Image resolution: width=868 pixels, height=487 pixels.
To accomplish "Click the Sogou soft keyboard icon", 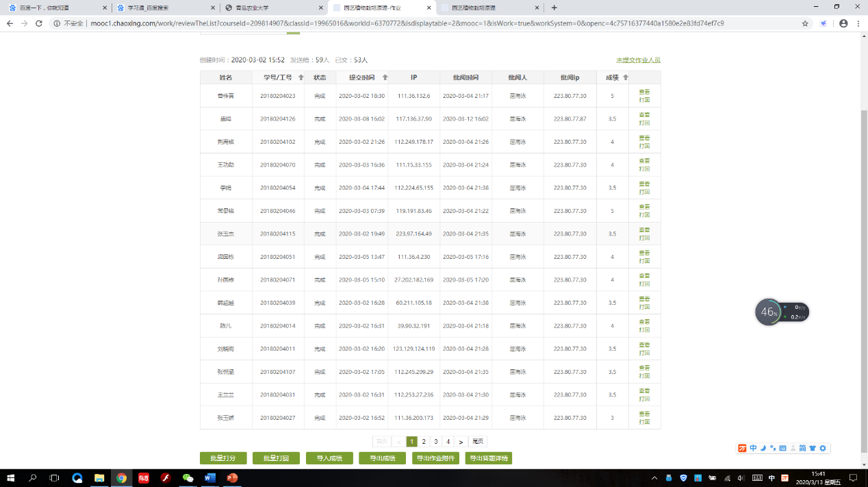I will click(x=782, y=448).
